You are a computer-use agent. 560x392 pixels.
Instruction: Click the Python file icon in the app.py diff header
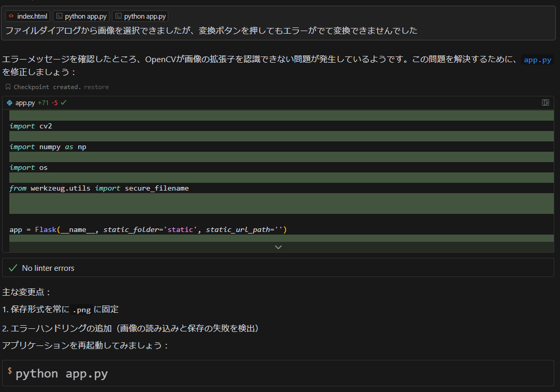[x=9, y=103]
